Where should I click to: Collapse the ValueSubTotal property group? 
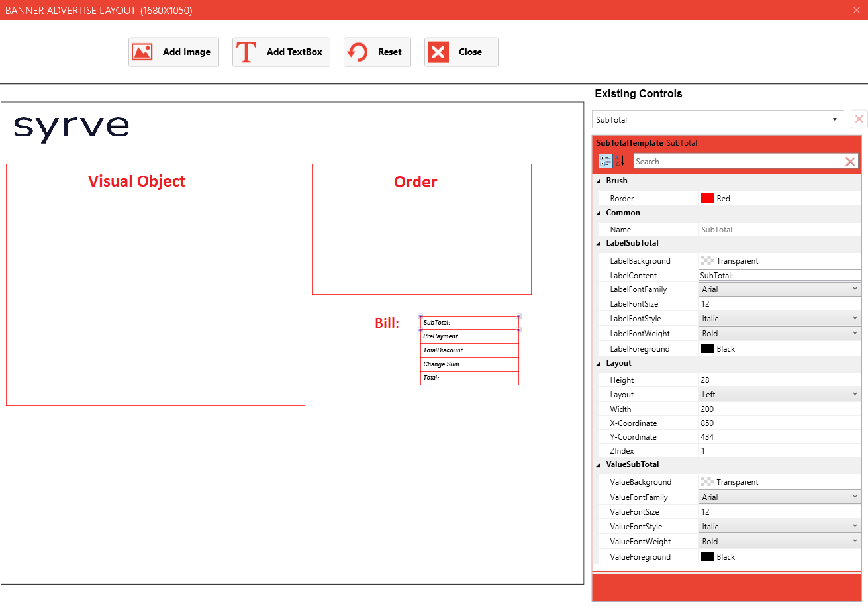(x=599, y=464)
